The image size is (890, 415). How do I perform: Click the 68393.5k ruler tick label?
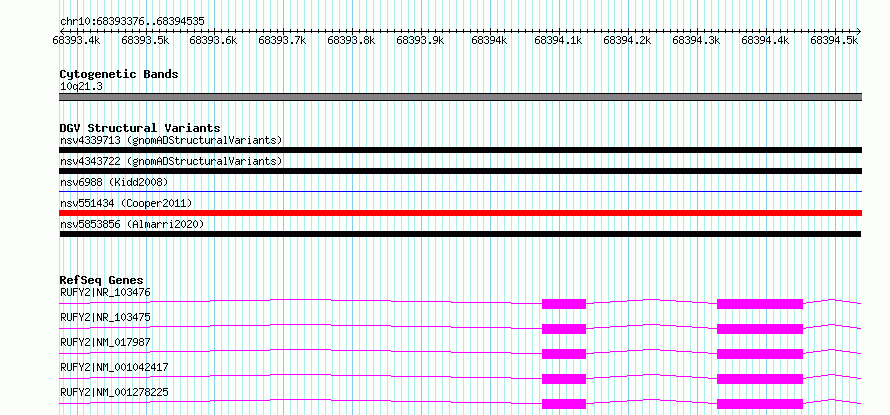pyautogui.click(x=145, y=40)
